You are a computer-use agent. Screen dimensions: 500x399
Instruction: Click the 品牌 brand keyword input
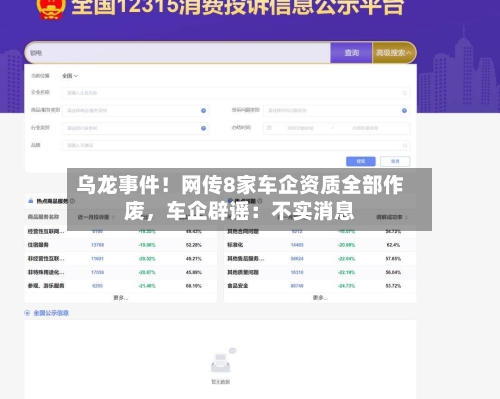pyautogui.click(x=236, y=145)
